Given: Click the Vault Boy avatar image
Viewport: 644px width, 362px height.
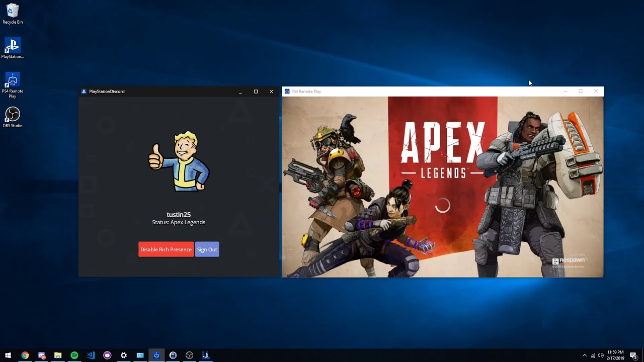Looking at the screenshot, I should point(179,161).
